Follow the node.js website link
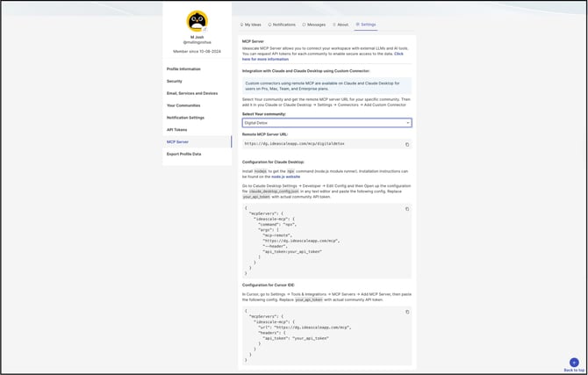The width and height of the screenshot is (588, 375). tap(286, 177)
